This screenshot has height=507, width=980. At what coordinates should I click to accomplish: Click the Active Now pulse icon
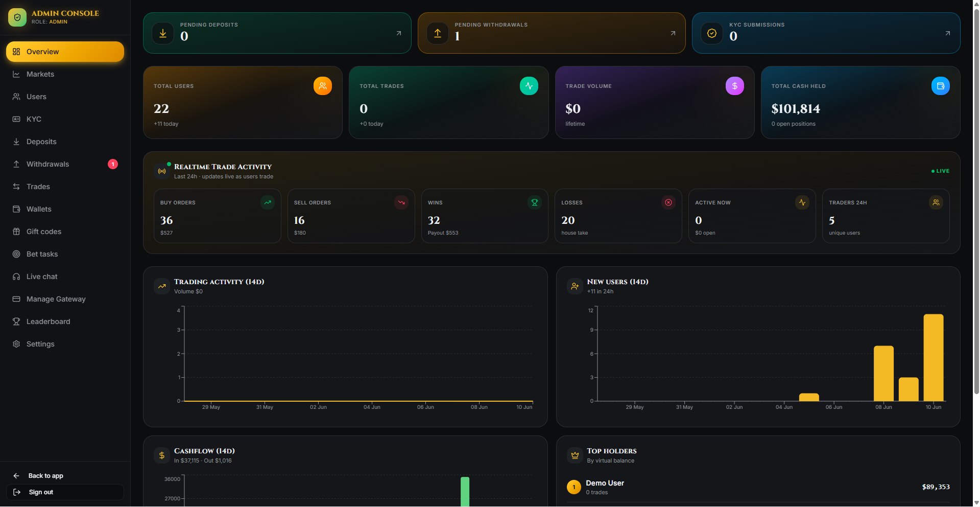pos(802,202)
